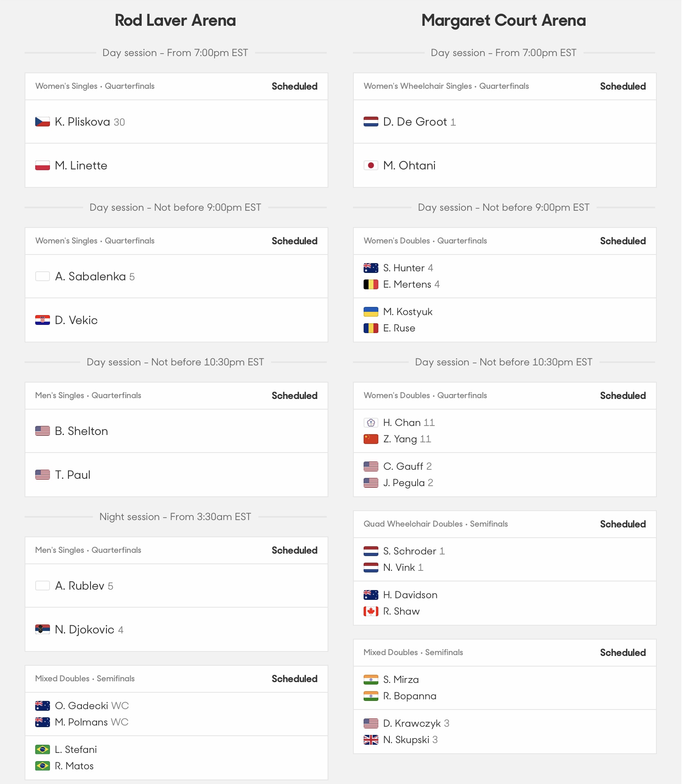
Task: Click the Canadian flag beside R. Shaw
Action: pos(371,611)
